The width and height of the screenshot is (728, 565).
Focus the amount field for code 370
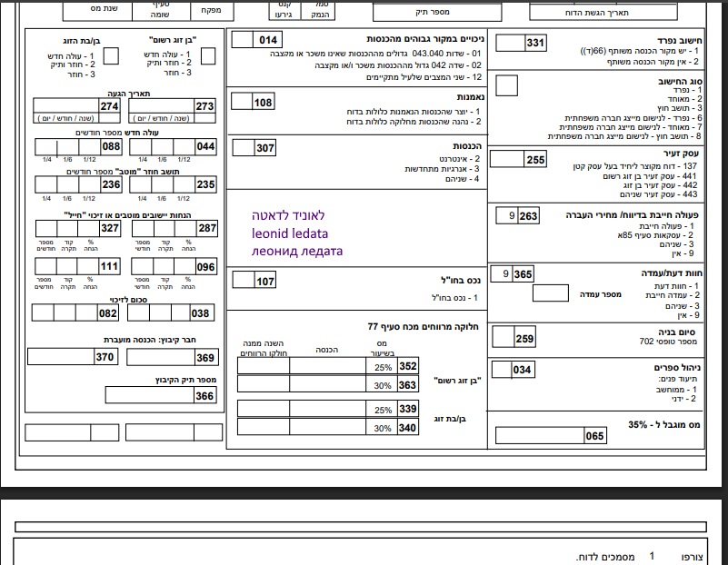tap(61, 357)
